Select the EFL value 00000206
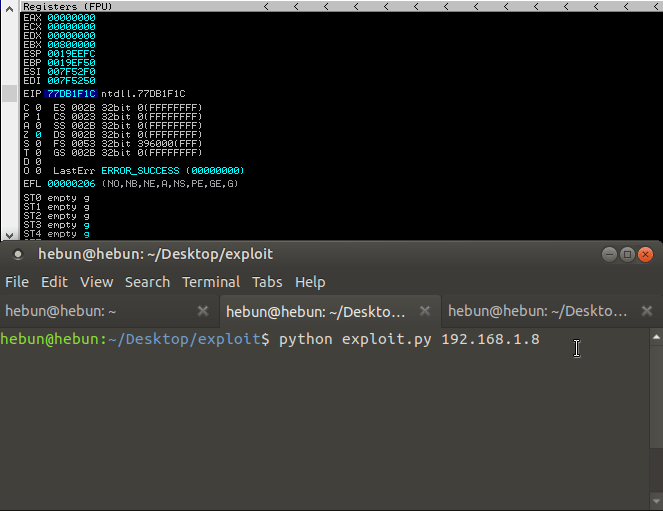 coord(71,184)
